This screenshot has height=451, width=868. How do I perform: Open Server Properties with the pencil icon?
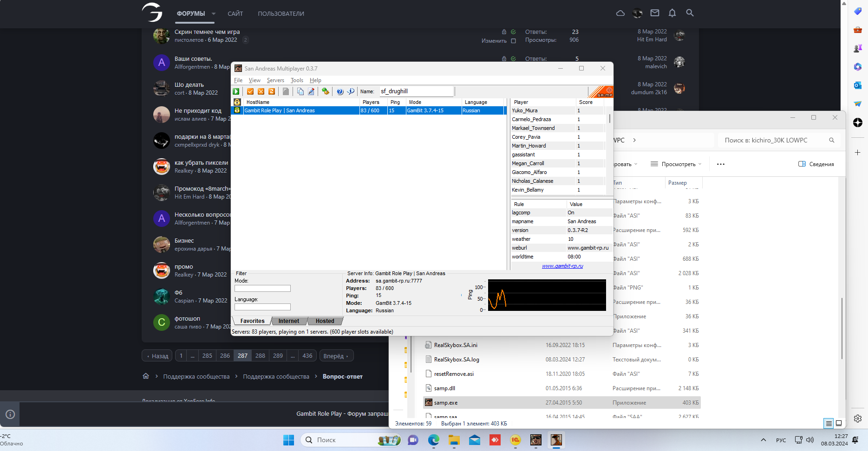point(311,91)
